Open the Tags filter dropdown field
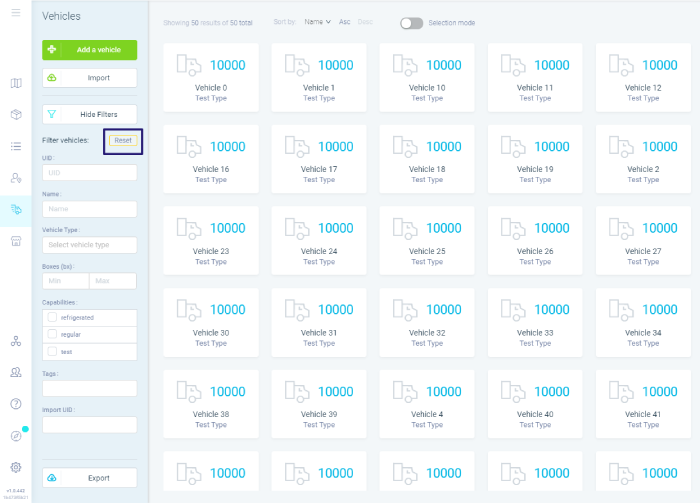The image size is (700, 503). point(89,389)
